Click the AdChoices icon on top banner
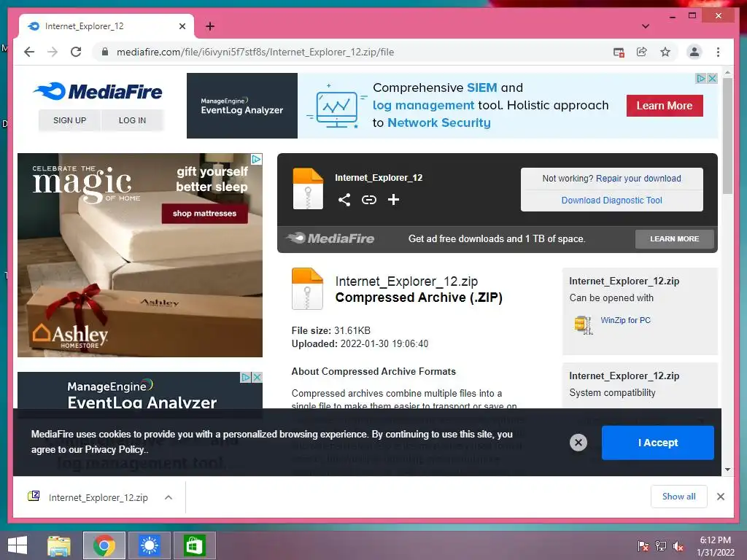This screenshot has width=747, height=560. click(x=701, y=78)
